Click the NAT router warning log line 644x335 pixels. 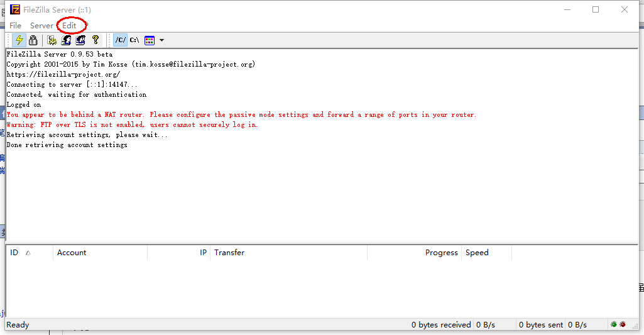[x=241, y=114]
